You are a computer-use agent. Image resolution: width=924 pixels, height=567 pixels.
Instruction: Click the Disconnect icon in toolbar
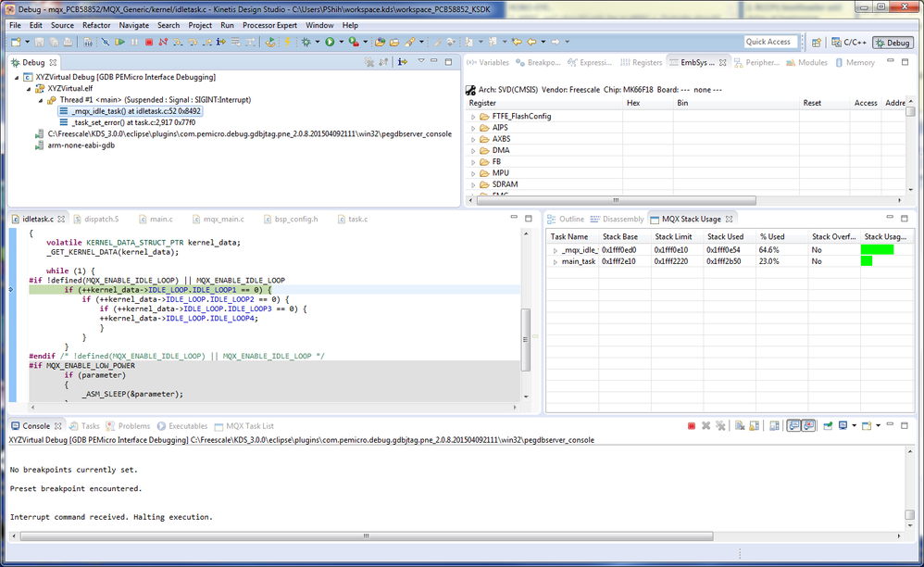pyautogui.click(x=163, y=42)
